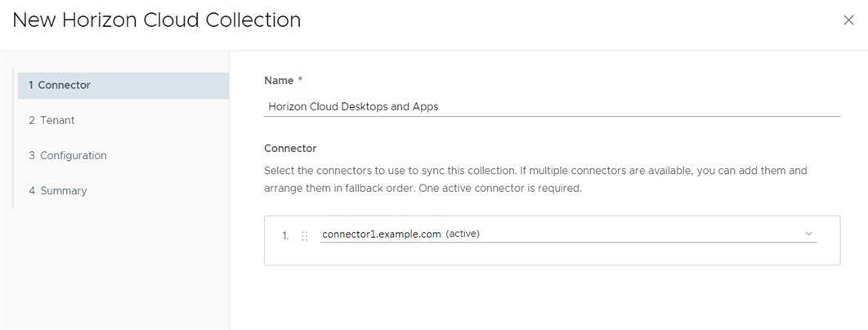868x330 pixels.
Task: Close the New Horizon Cloud Collection dialog
Action: point(848,20)
